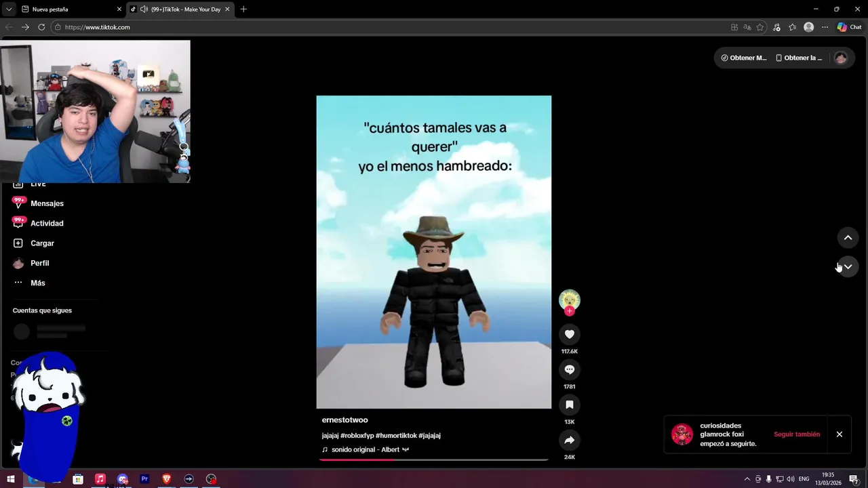The width and height of the screenshot is (868, 488).
Task: Open a new browser tab
Action: 243,9
